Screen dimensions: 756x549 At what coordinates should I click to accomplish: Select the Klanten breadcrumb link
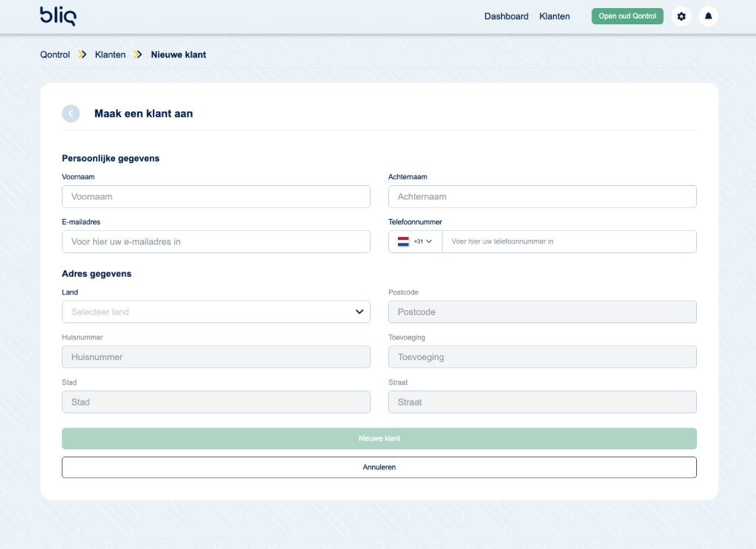pyautogui.click(x=110, y=55)
